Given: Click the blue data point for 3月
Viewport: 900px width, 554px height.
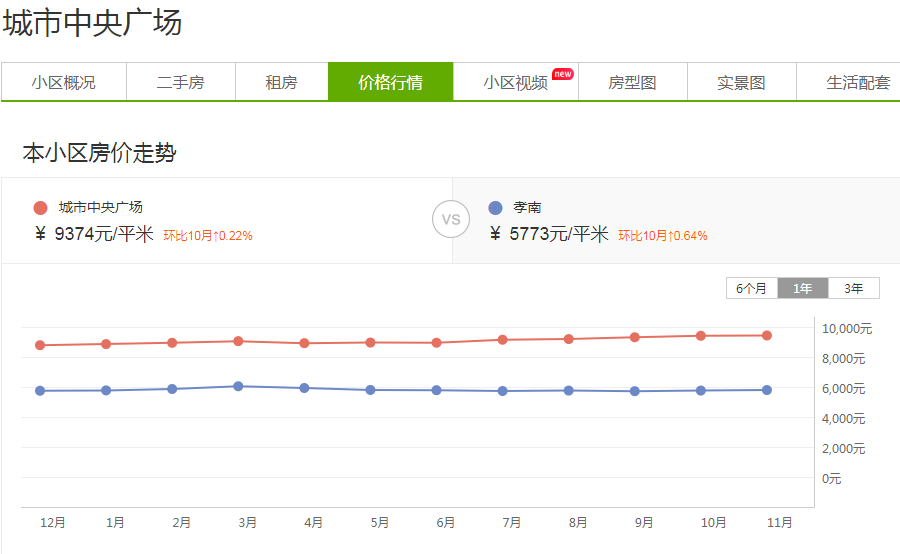Looking at the screenshot, I should pyautogui.click(x=238, y=386).
